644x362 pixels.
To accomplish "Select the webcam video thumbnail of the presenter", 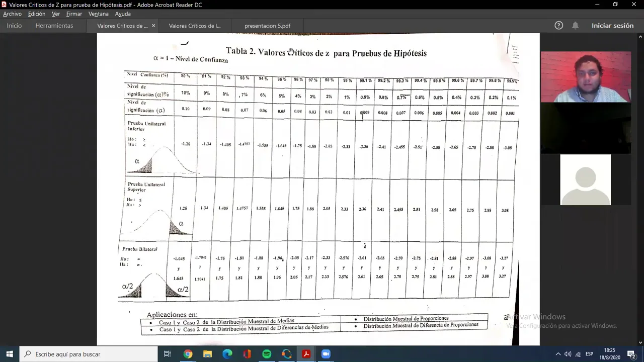I will tap(586, 77).
